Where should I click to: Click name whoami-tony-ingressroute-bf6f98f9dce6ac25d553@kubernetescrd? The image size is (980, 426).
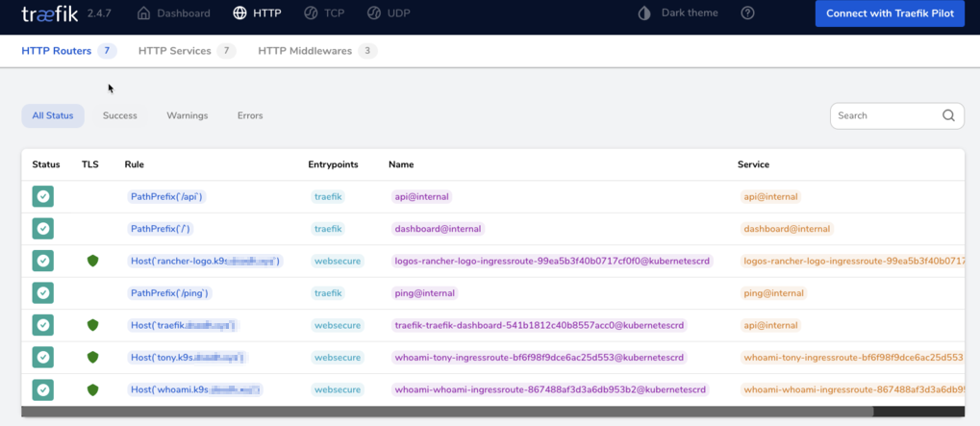[x=539, y=358]
